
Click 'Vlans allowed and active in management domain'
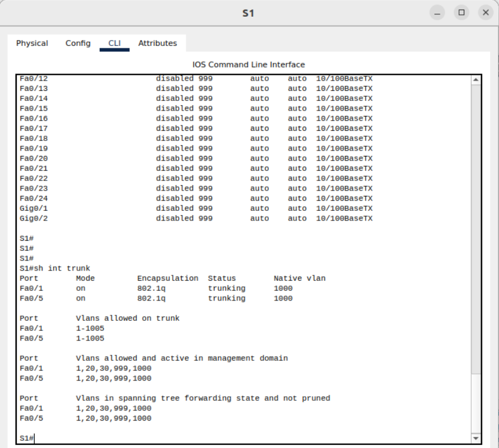point(182,358)
